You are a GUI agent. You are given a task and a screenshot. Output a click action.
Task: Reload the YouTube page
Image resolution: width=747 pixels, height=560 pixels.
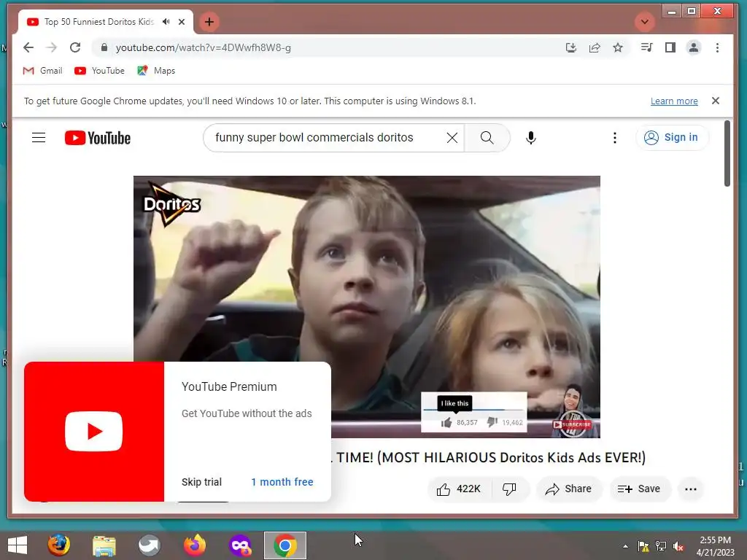(x=75, y=47)
